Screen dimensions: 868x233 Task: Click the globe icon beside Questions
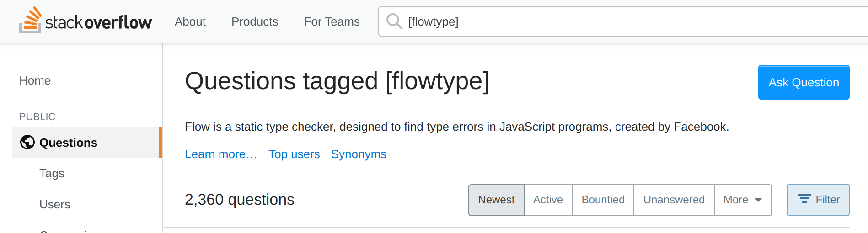27,143
